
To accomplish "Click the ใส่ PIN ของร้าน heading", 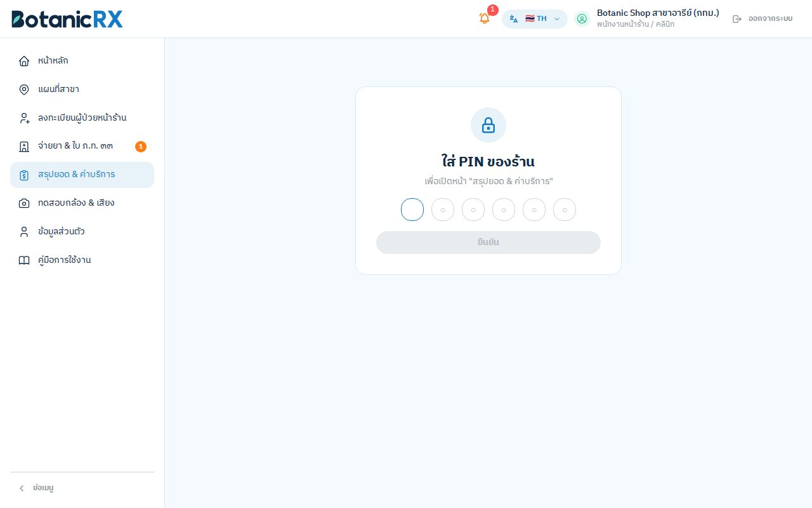I will pos(488,161).
